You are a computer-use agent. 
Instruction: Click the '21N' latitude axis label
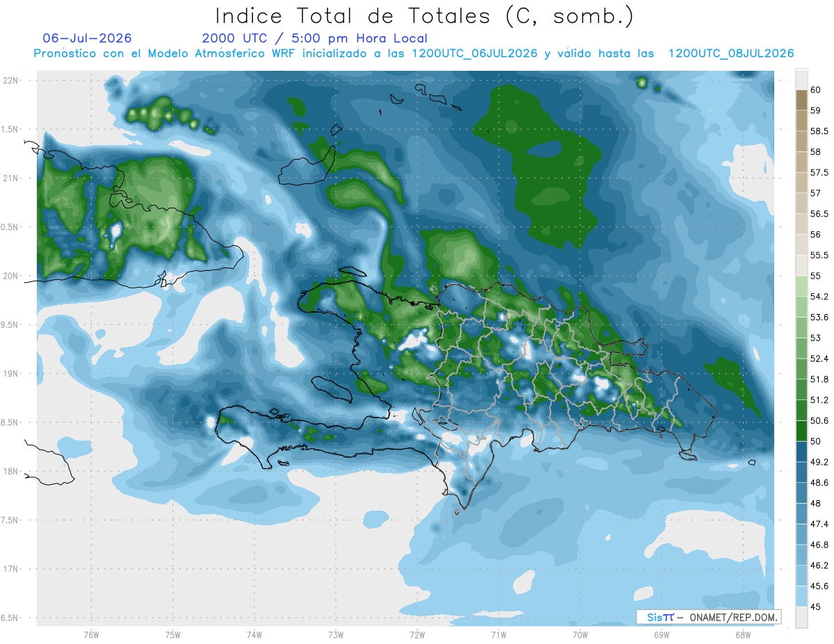coord(10,178)
